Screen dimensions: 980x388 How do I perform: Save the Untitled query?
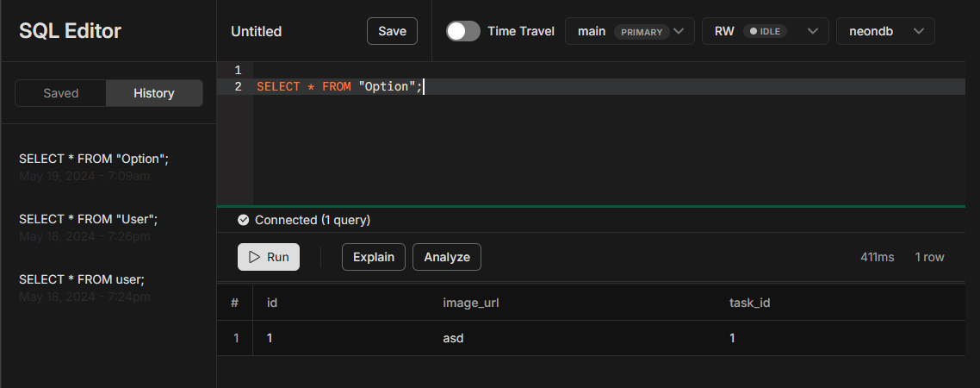[x=392, y=31]
